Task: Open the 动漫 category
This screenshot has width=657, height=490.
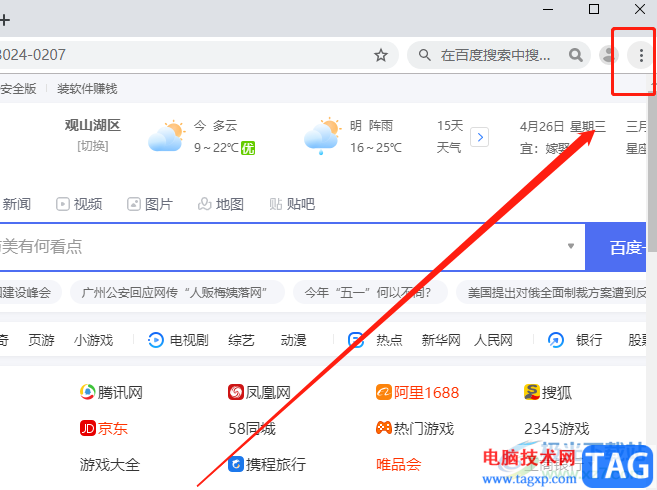Action: pyautogui.click(x=294, y=340)
